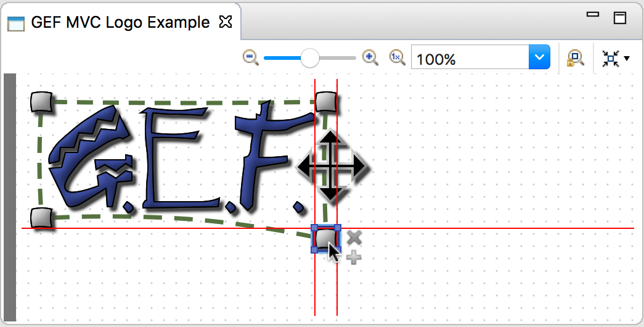Select the GEF MVC Logo Example tab
Viewport: 644px width, 327px height.
coord(120,22)
